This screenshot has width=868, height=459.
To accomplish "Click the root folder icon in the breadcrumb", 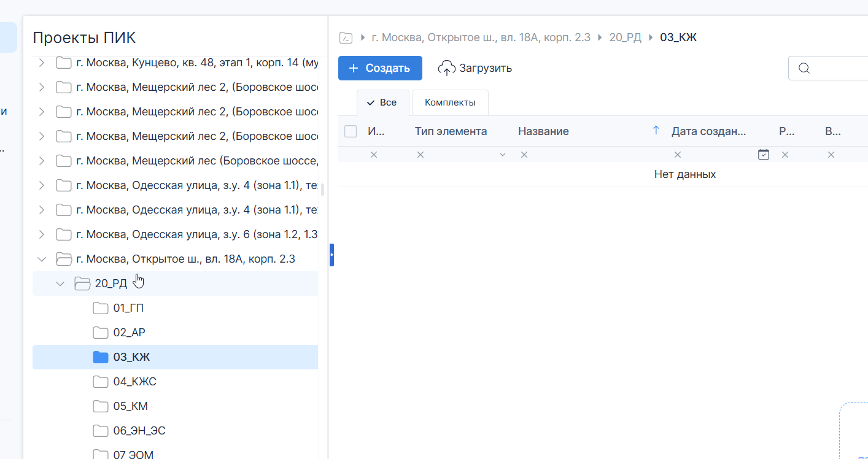I will pyautogui.click(x=346, y=38).
